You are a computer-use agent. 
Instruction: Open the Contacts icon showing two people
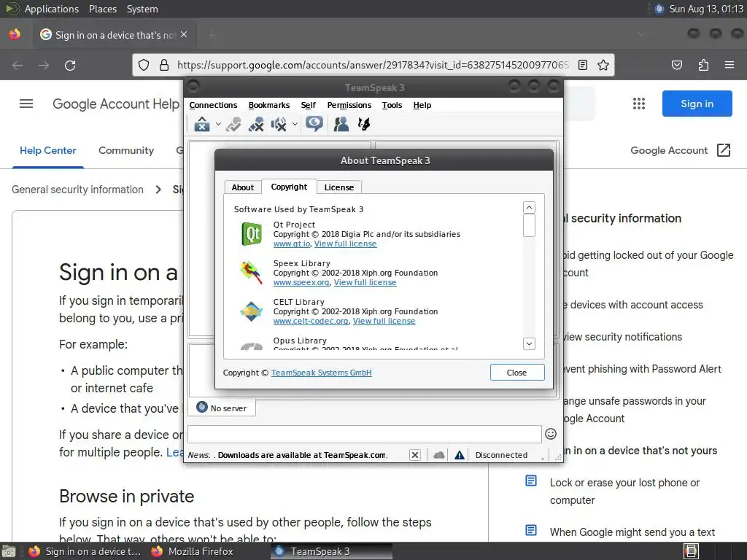point(341,124)
